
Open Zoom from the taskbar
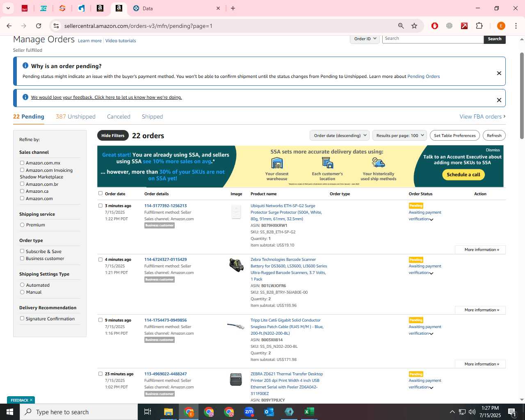[249, 412]
